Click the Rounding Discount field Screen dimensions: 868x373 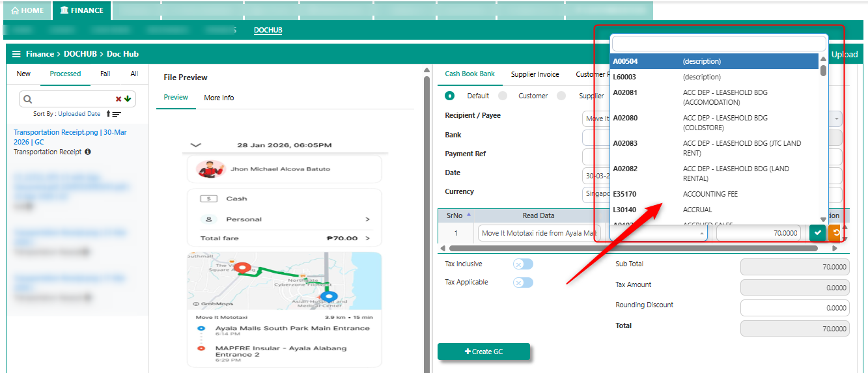[x=794, y=308]
